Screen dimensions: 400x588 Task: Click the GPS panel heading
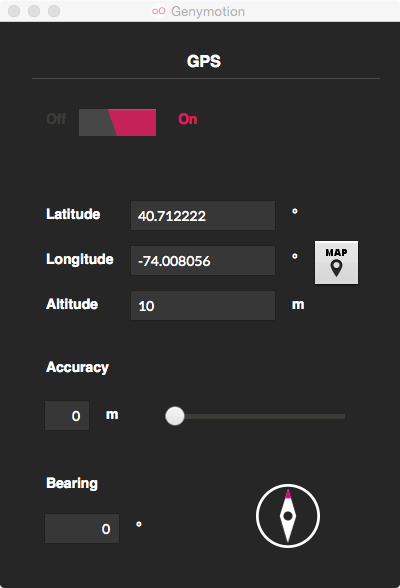[x=204, y=61]
